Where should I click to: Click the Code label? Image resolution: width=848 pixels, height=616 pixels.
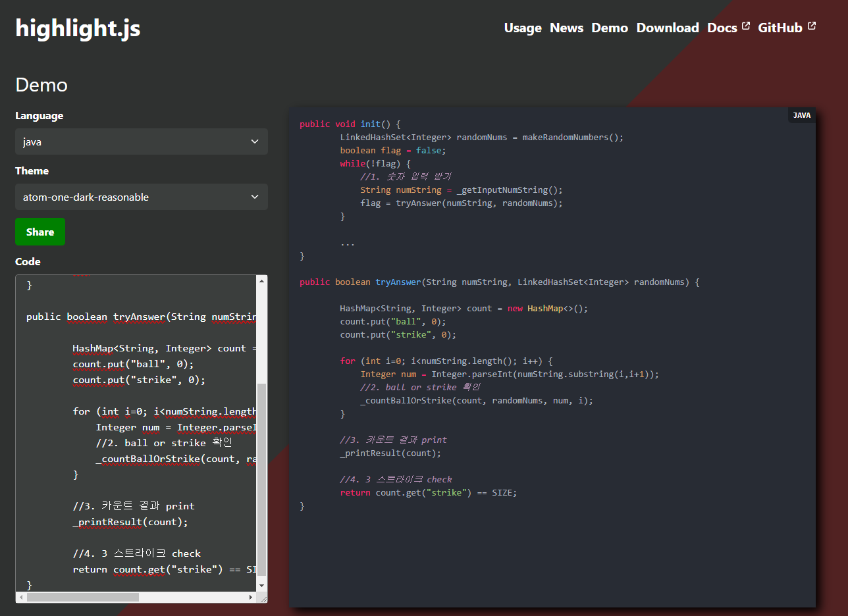click(28, 261)
